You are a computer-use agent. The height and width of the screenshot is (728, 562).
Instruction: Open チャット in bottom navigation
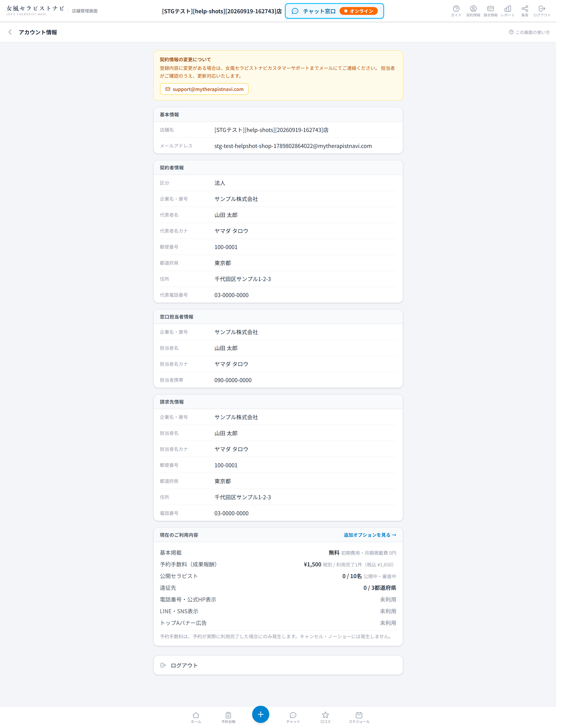pyautogui.click(x=293, y=717)
